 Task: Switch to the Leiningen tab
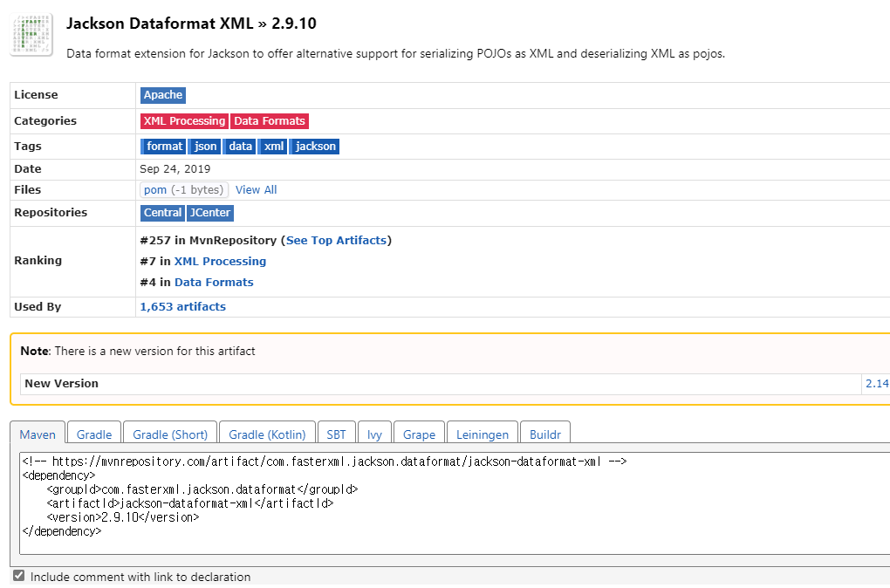483,434
